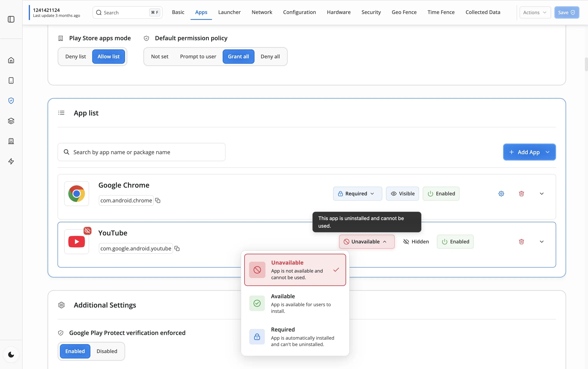Screen dimensions: 588x369
Task: Open the layers stack icon in sidebar
Action: [x=11, y=121]
